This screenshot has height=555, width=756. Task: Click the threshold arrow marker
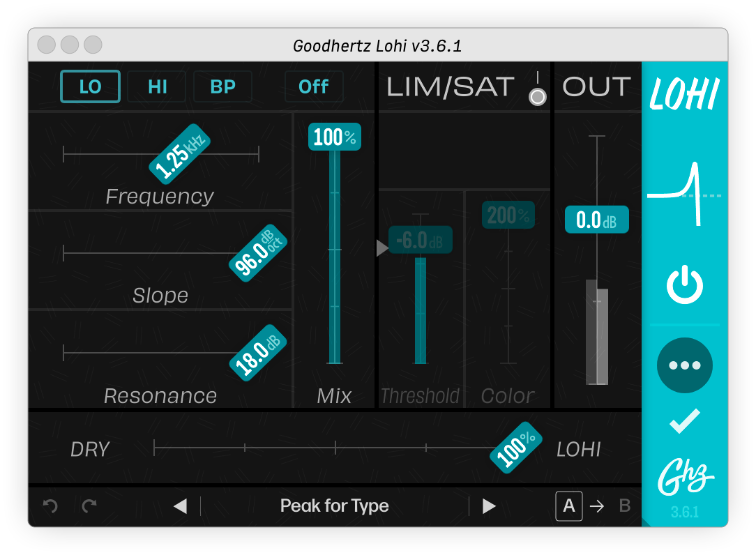(x=382, y=248)
